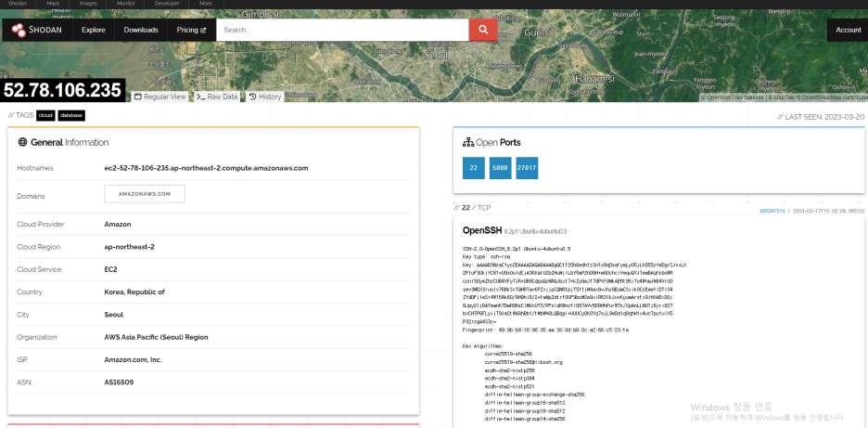Click the ASN value AS16509

(119, 382)
